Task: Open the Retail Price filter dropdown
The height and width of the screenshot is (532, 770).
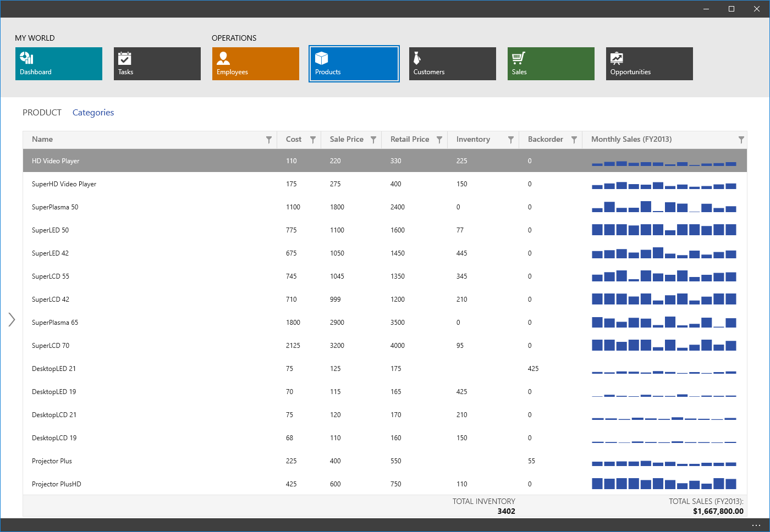Action: click(x=439, y=140)
